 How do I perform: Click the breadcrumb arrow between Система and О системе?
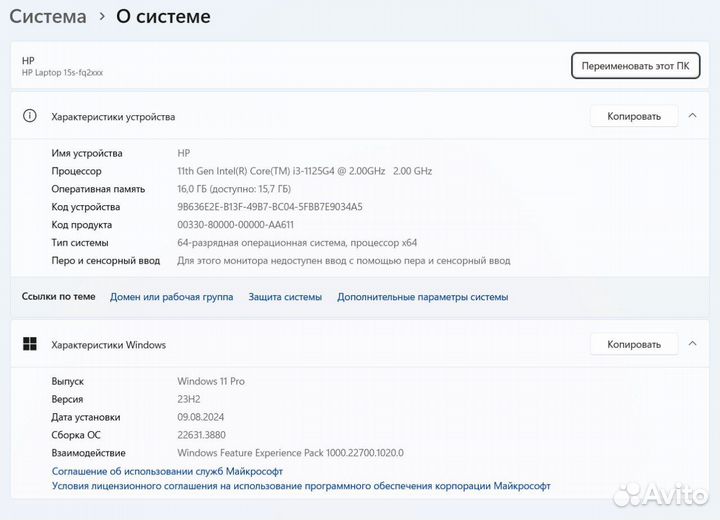(x=102, y=17)
